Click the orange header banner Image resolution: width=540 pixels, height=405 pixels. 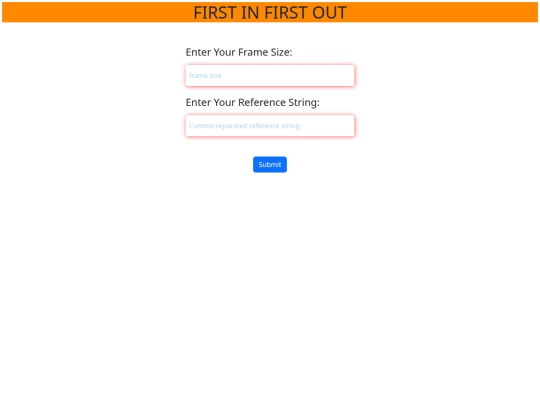coord(270,12)
